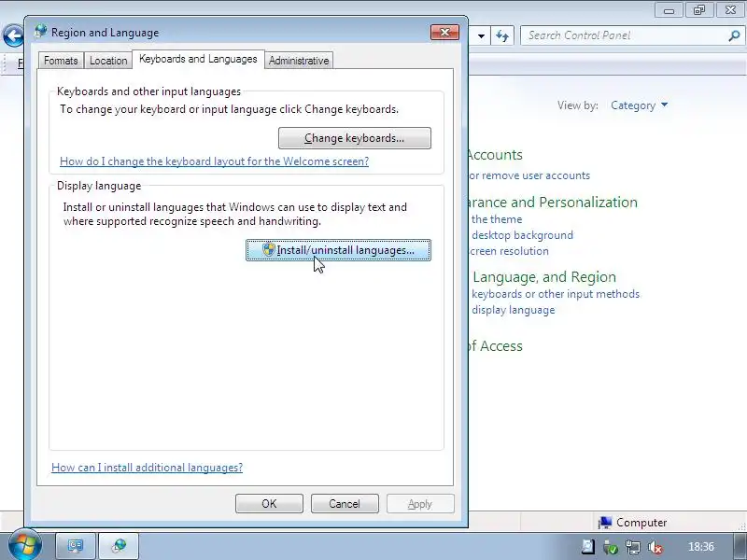Image resolution: width=747 pixels, height=560 pixels.
Task: Click the globe icon in dialog title bar
Action: tap(40, 32)
